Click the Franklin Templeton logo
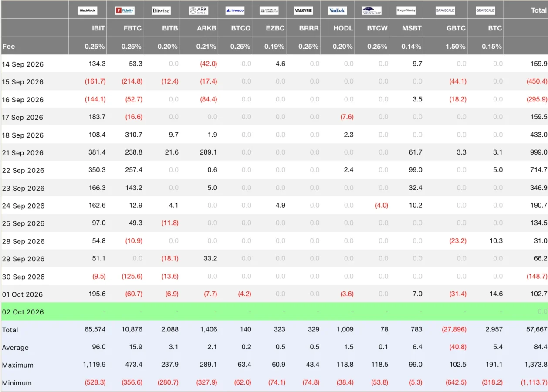 269,10
